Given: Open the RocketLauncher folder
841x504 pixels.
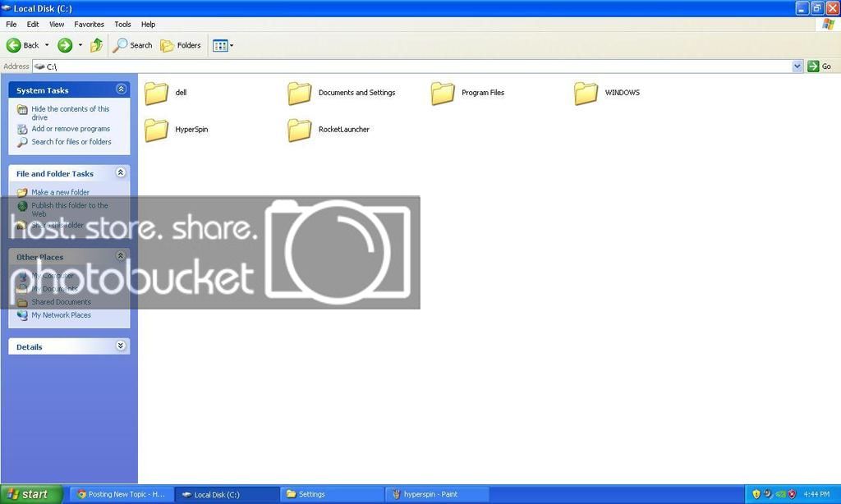Looking at the screenshot, I should pyautogui.click(x=300, y=130).
